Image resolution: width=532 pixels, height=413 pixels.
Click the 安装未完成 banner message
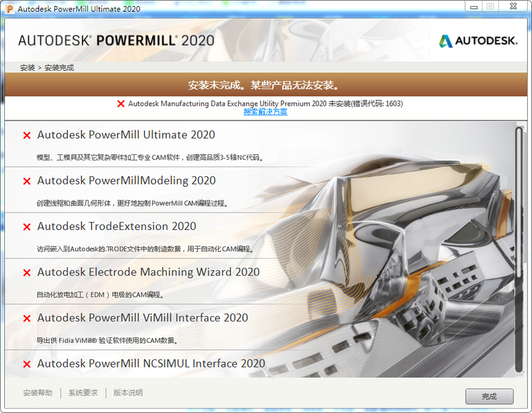[264, 85]
